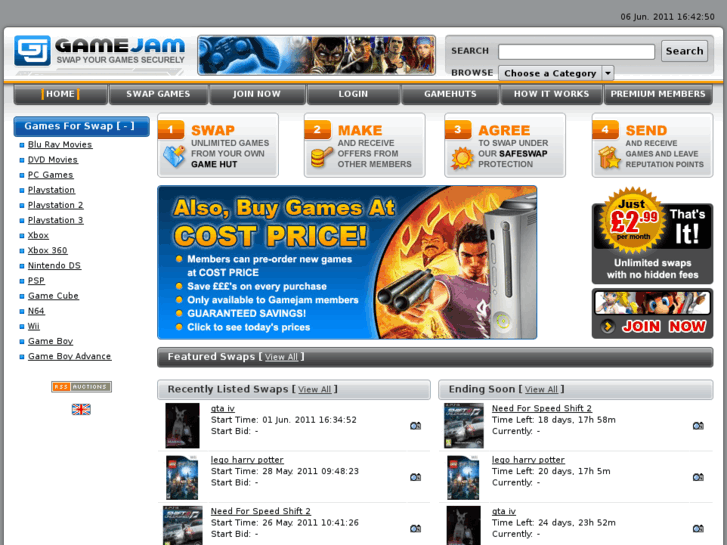The width and height of the screenshot is (727, 545).
Task: Click the Search button
Action: point(684,51)
